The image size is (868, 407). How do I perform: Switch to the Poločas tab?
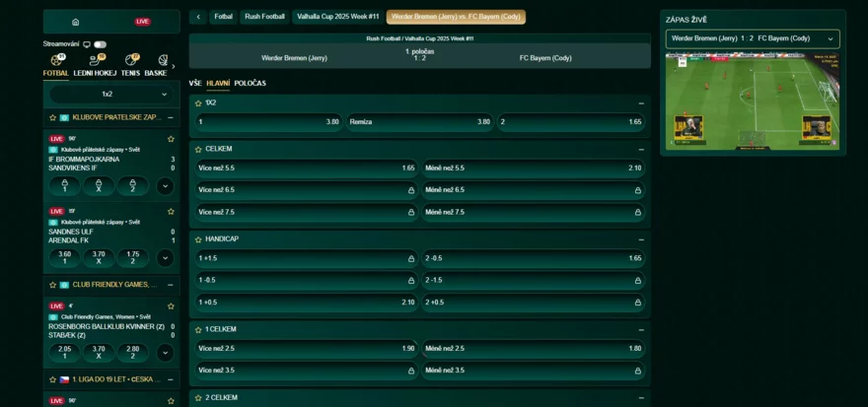tap(250, 83)
